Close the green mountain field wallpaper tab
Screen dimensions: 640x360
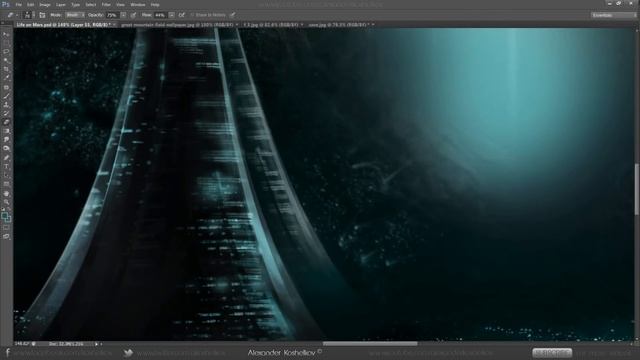[237, 24]
